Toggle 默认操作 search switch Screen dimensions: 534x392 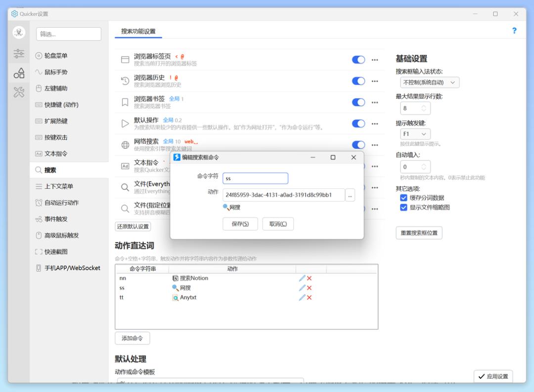point(358,124)
